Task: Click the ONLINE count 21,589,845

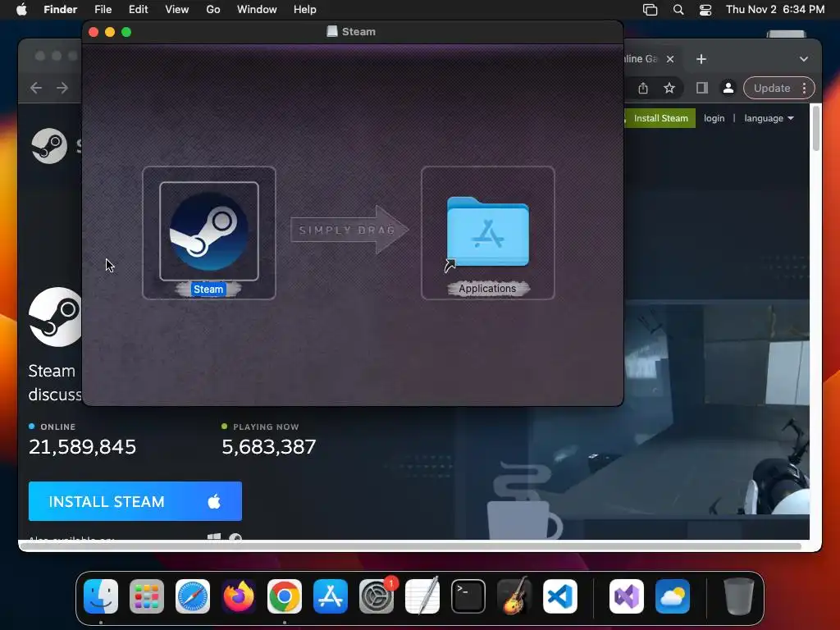Action: (83, 447)
